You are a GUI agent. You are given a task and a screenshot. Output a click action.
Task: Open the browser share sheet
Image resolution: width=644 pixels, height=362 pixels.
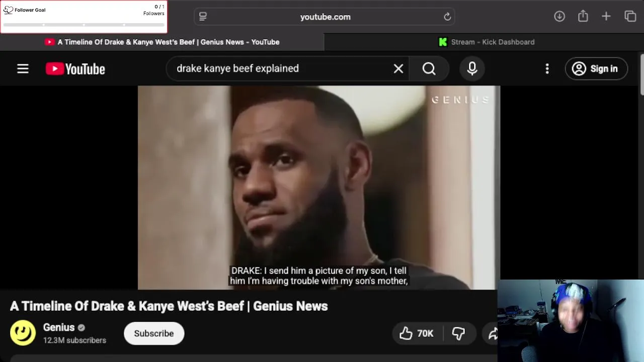[x=583, y=16]
